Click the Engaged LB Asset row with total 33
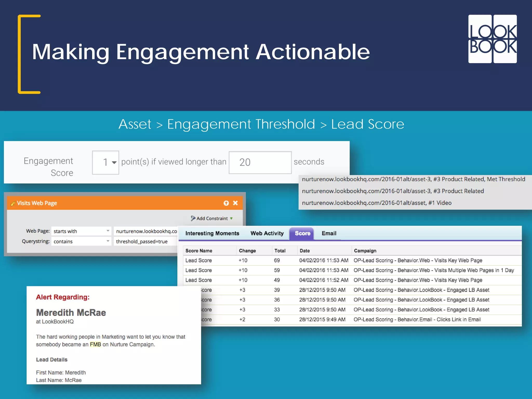This screenshot has height=399, width=532. tap(361, 310)
